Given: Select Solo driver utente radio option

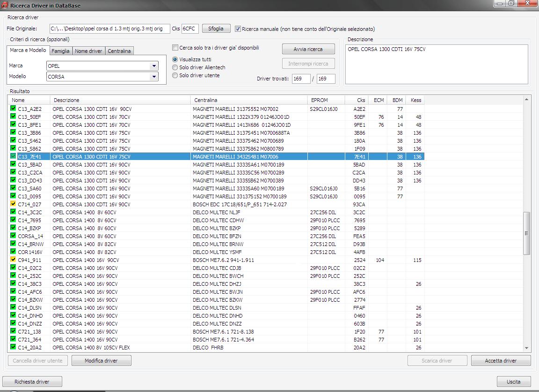Looking at the screenshot, I should [175, 75].
